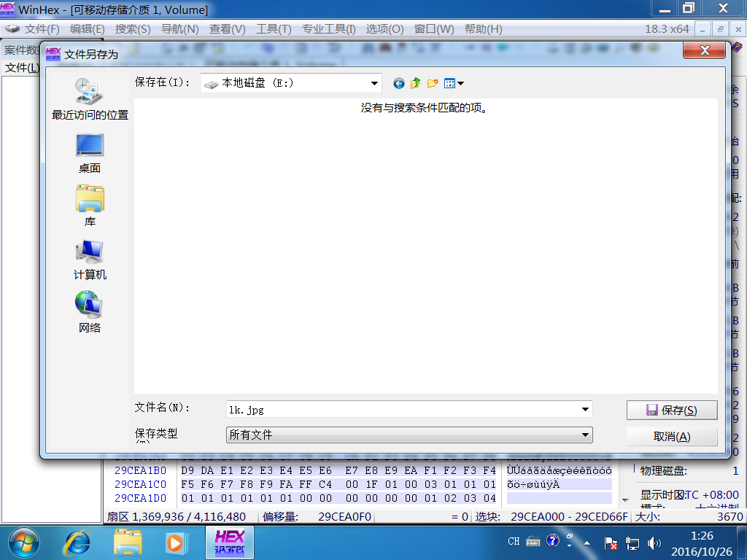Screen dimensions: 747x560
Task: Click the keyboard icon in system tray
Action: point(533,542)
